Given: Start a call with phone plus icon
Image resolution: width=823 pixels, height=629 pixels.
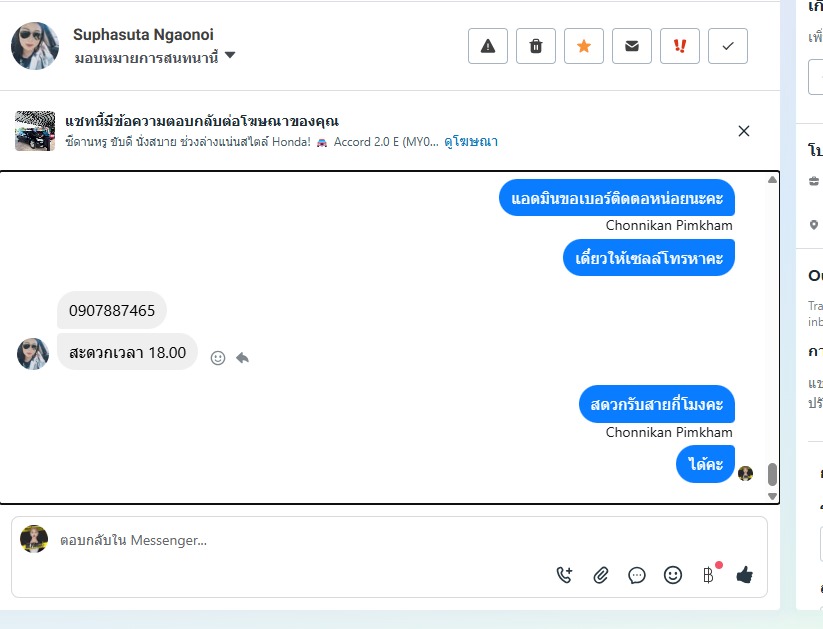Looking at the screenshot, I should point(564,575).
